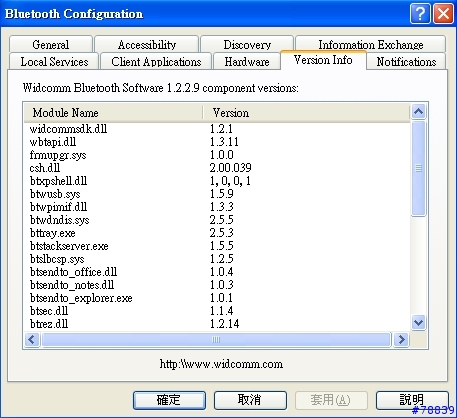Switch to the General tab
457x418 pixels.
[51, 44]
